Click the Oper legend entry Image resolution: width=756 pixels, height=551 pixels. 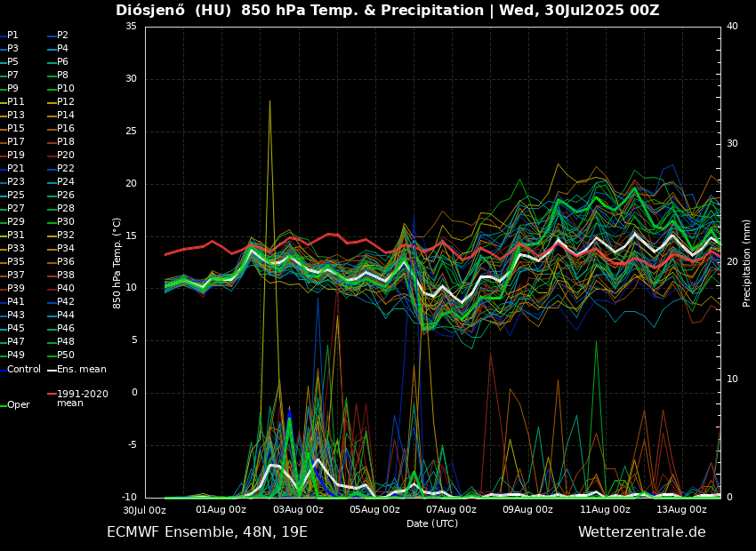pos(19,404)
